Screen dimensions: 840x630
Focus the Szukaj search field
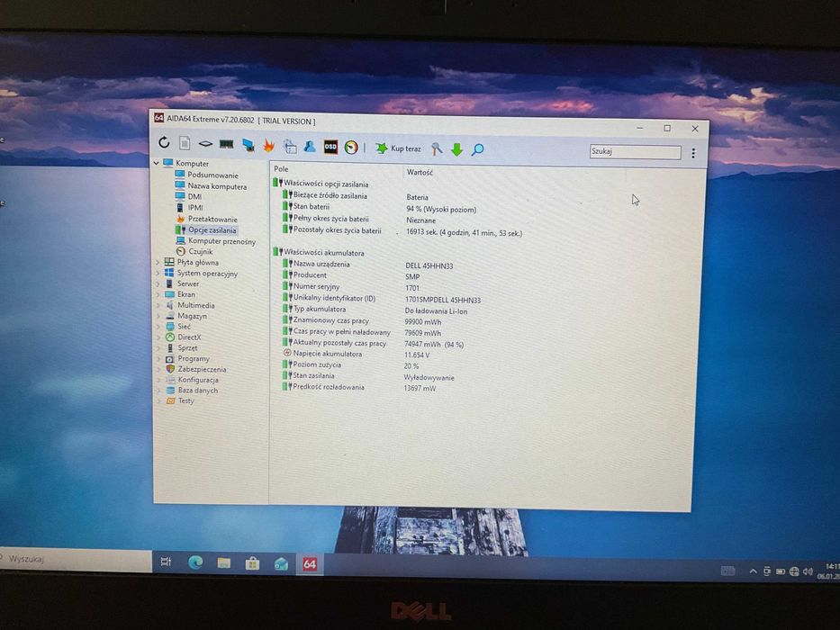(635, 152)
